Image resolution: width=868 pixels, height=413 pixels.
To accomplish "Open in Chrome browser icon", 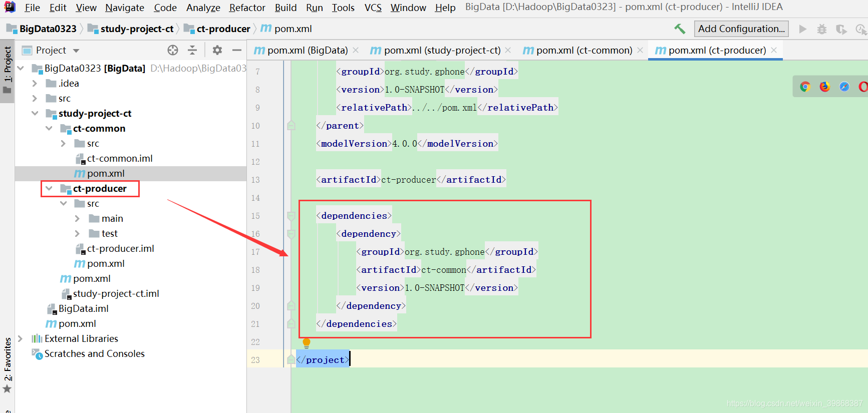I will click(x=805, y=87).
